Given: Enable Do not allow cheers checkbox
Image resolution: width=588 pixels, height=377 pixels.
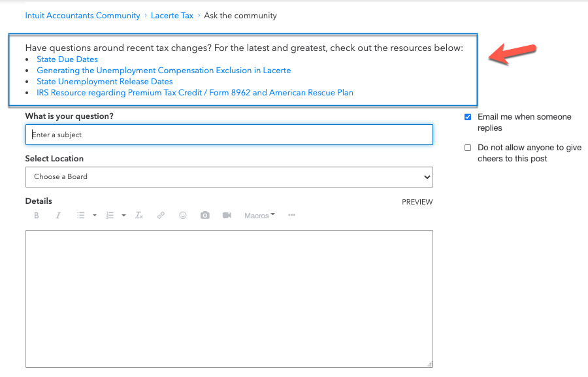Looking at the screenshot, I should click(x=468, y=148).
